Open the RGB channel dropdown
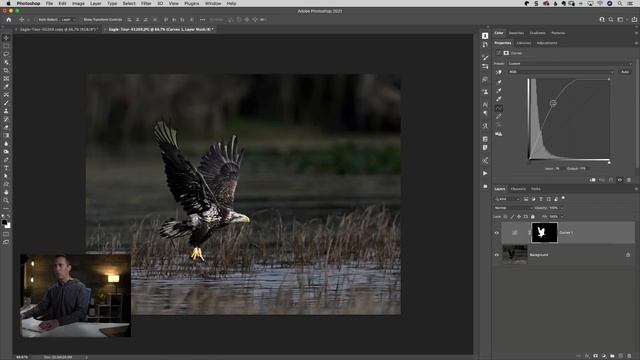This screenshot has height=360, width=640. tap(561, 72)
